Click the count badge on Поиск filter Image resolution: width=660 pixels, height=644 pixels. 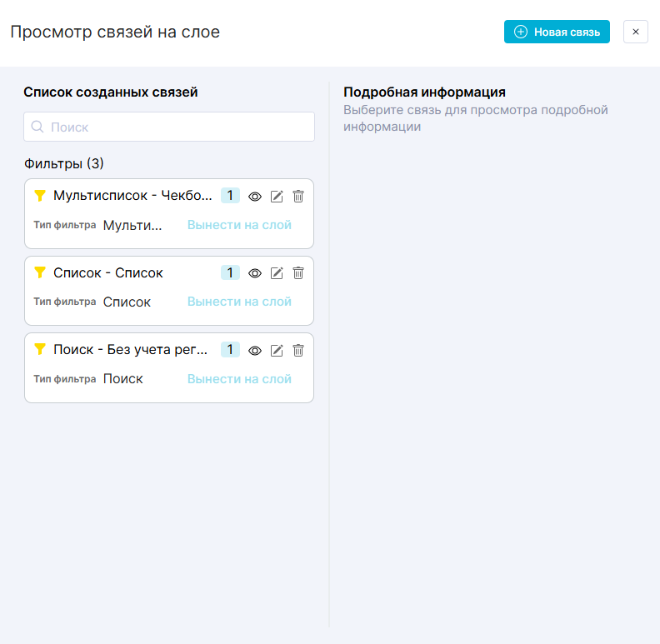click(230, 350)
